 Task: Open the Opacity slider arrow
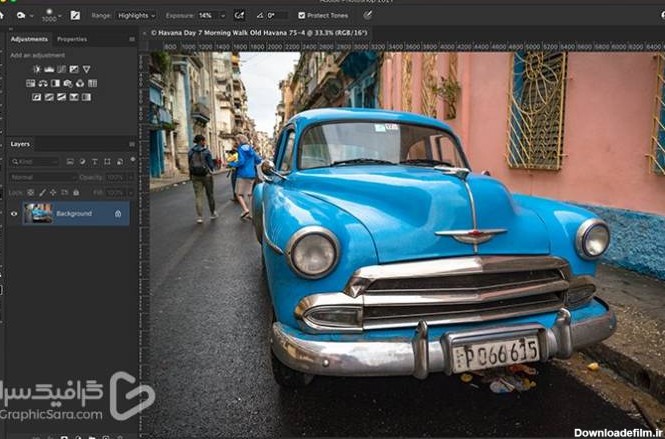click(x=131, y=177)
